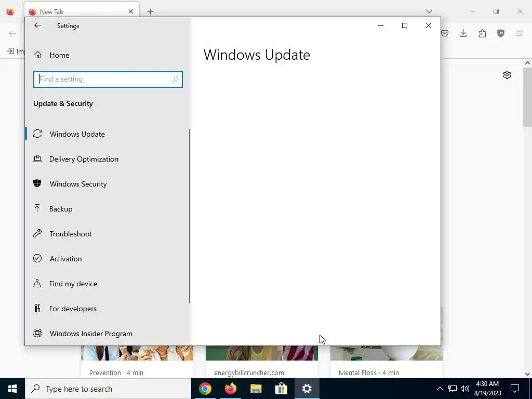Close the Settings window
Screen dimensions: 532x399
coord(429,25)
